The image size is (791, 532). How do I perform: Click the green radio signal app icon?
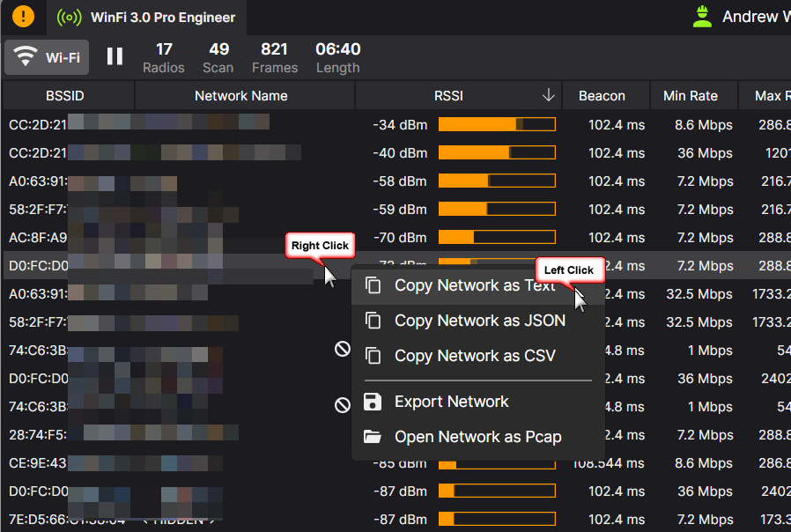tap(70, 18)
